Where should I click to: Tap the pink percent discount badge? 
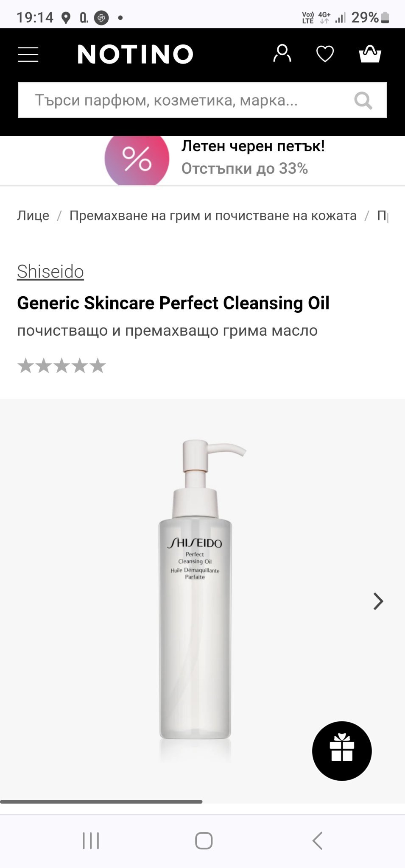[x=137, y=159]
